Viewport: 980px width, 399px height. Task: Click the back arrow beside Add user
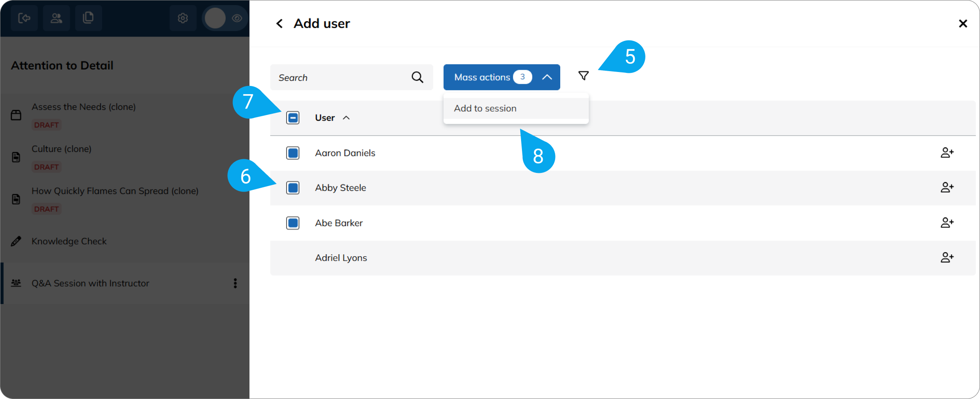coord(279,23)
